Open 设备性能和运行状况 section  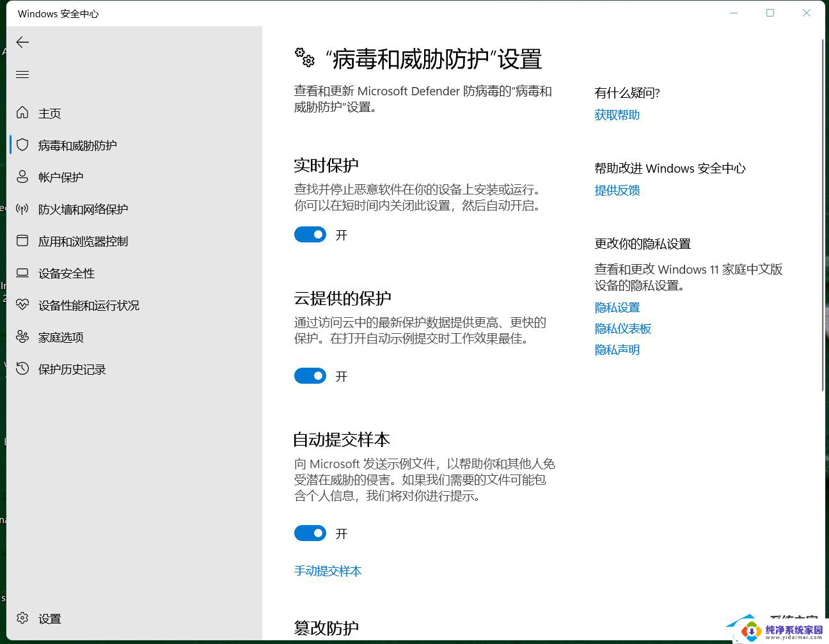[x=134, y=305]
